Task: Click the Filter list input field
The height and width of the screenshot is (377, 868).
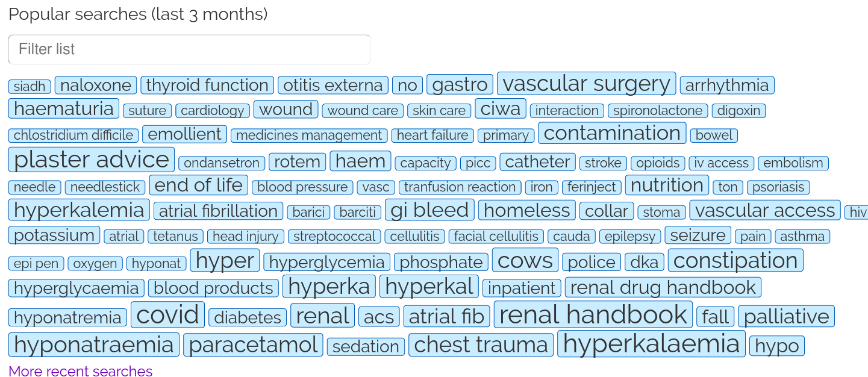Action: [x=189, y=49]
